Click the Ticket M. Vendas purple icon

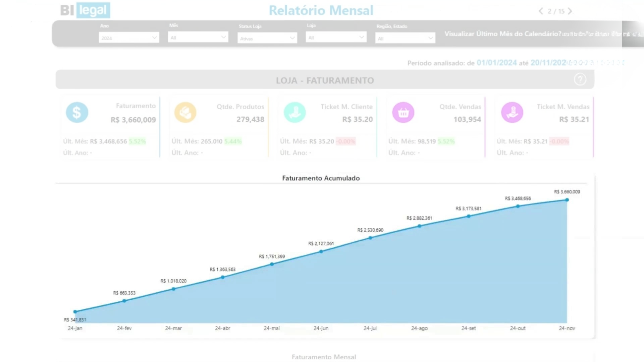[x=512, y=112]
